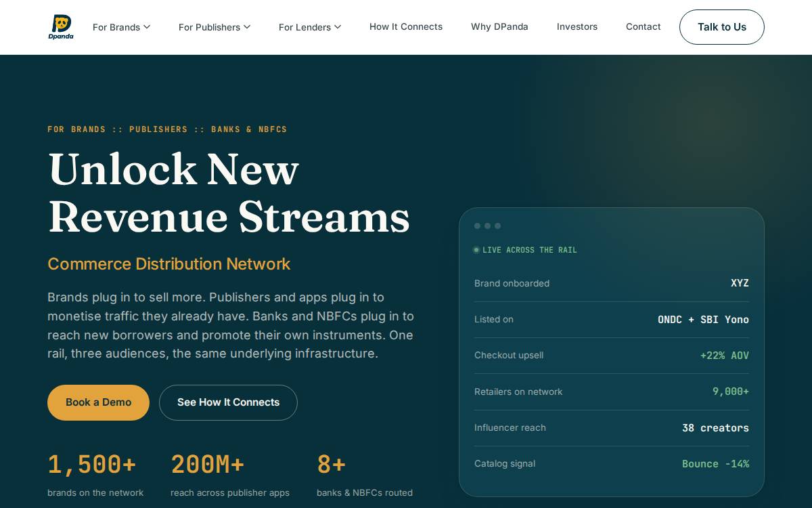Viewport: 812px width, 508px height.
Task: Navigate to Contact
Action: point(643,26)
